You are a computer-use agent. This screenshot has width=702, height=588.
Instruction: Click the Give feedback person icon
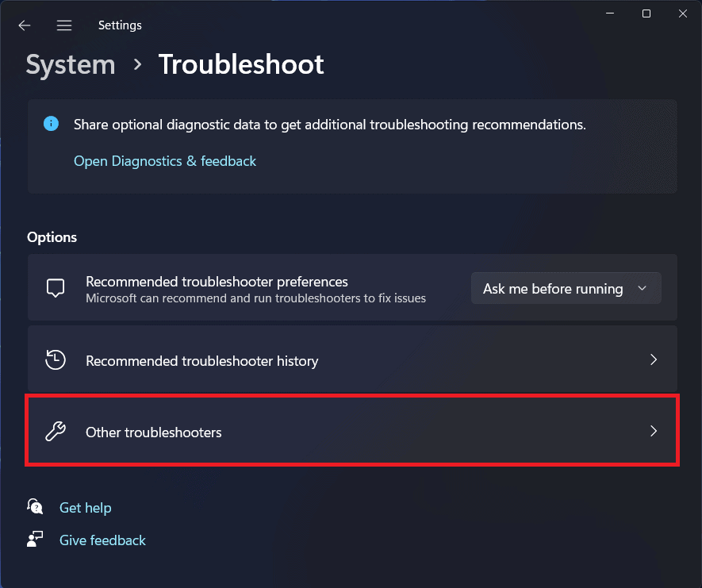(35, 540)
